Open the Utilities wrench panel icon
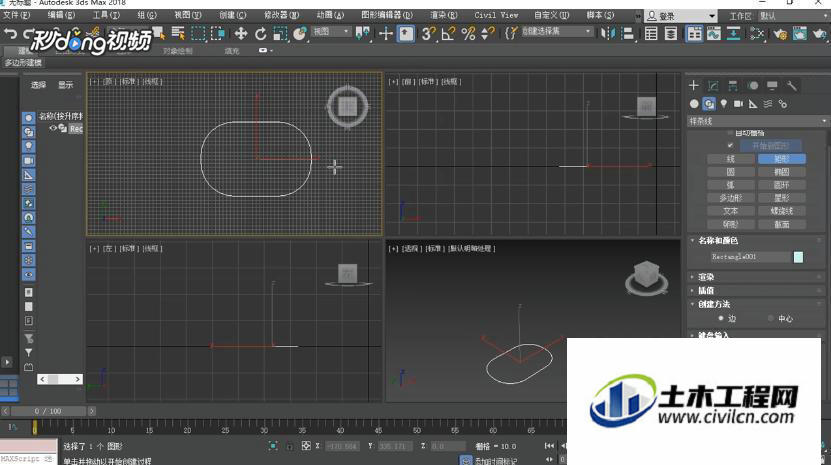This screenshot has height=465, width=831. tap(791, 85)
